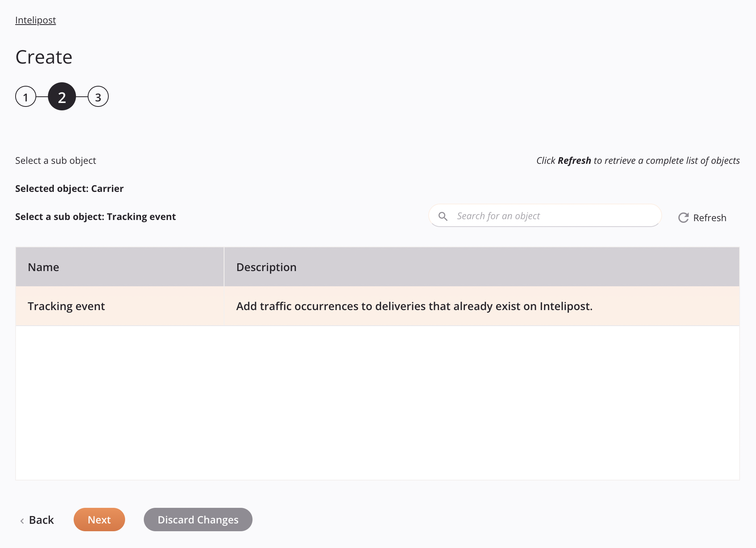Click the search magnifier icon
This screenshot has width=756, height=548.
tap(443, 216)
